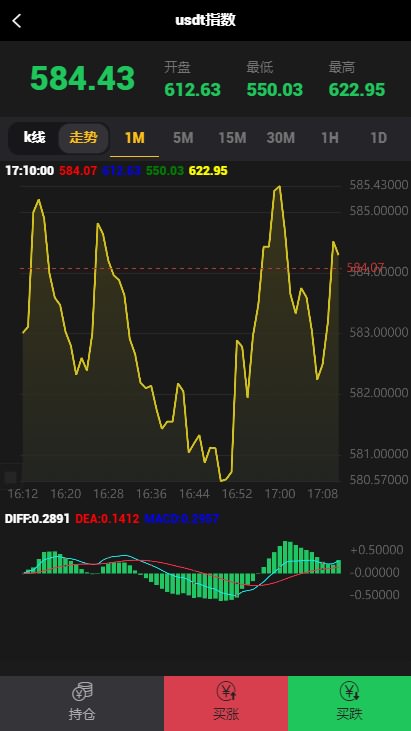
Task: Select the 1H timeframe tab
Action: (329, 138)
